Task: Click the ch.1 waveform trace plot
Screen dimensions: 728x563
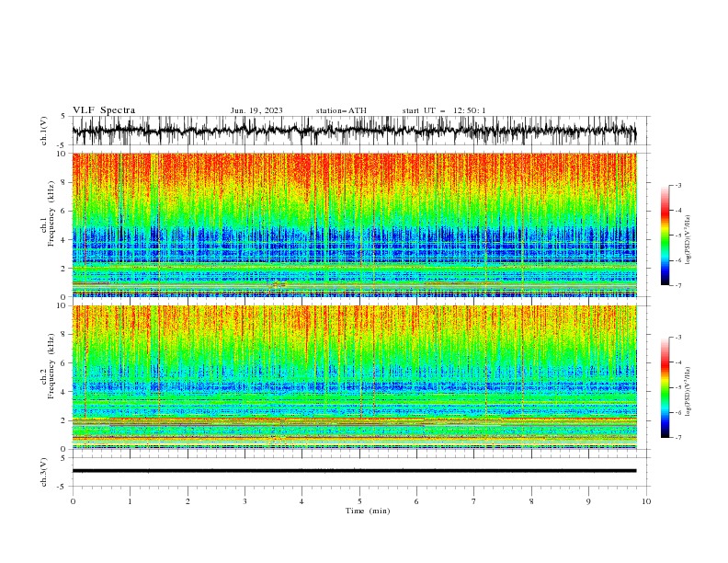Action: tap(354, 131)
